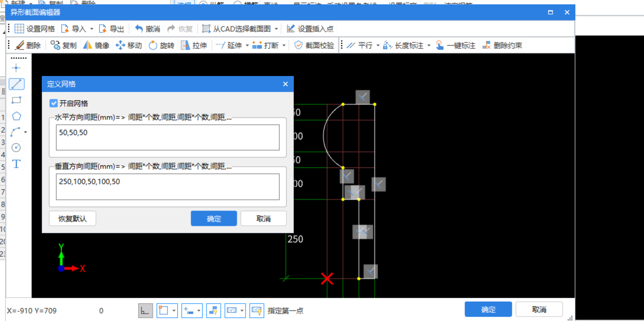Select the line drawing tool in left sidebar

coord(16,84)
